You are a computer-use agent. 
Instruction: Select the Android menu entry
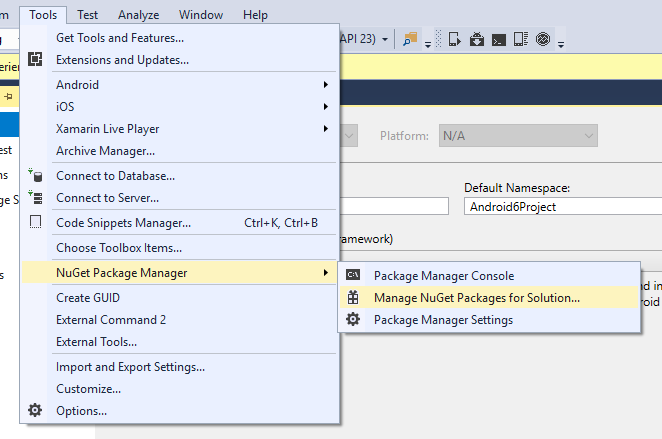(179, 84)
